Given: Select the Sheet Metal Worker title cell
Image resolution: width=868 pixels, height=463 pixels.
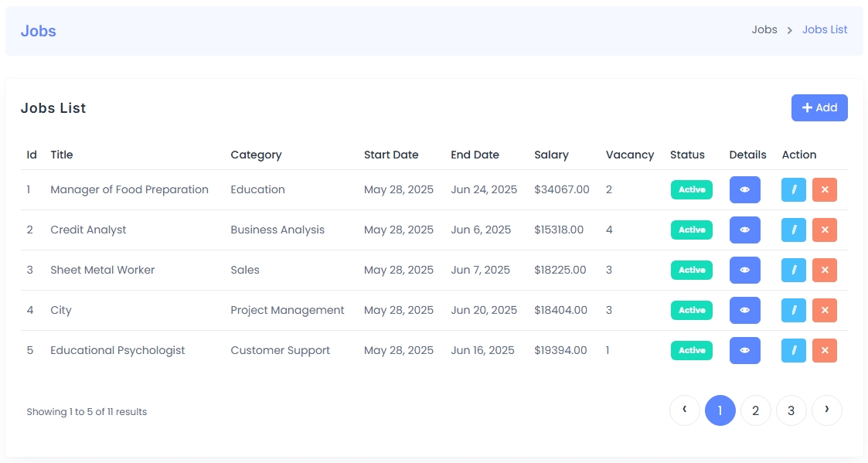Looking at the screenshot, I should coord(102,270).
